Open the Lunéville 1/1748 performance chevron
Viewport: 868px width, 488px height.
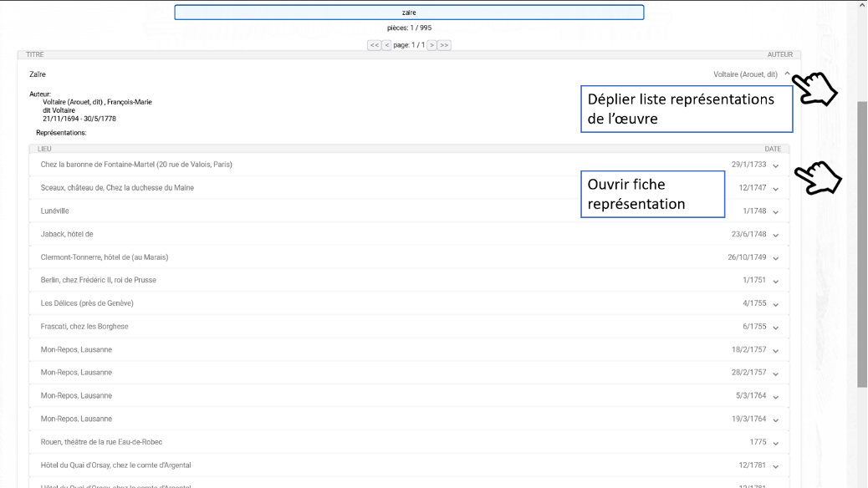pos(776,211)
